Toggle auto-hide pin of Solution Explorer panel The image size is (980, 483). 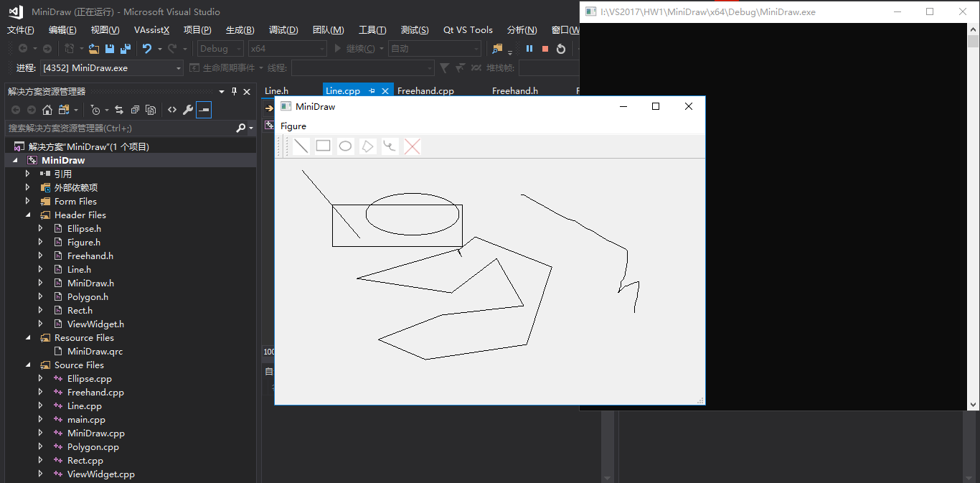[x=234, y=92]
